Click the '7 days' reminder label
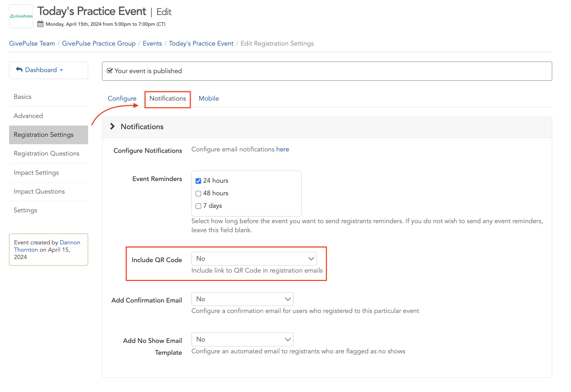571x392 pixels. point(213,206)
